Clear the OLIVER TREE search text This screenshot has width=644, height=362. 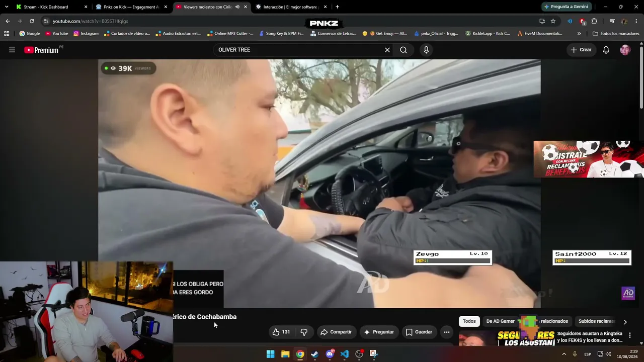click(387, 50)
